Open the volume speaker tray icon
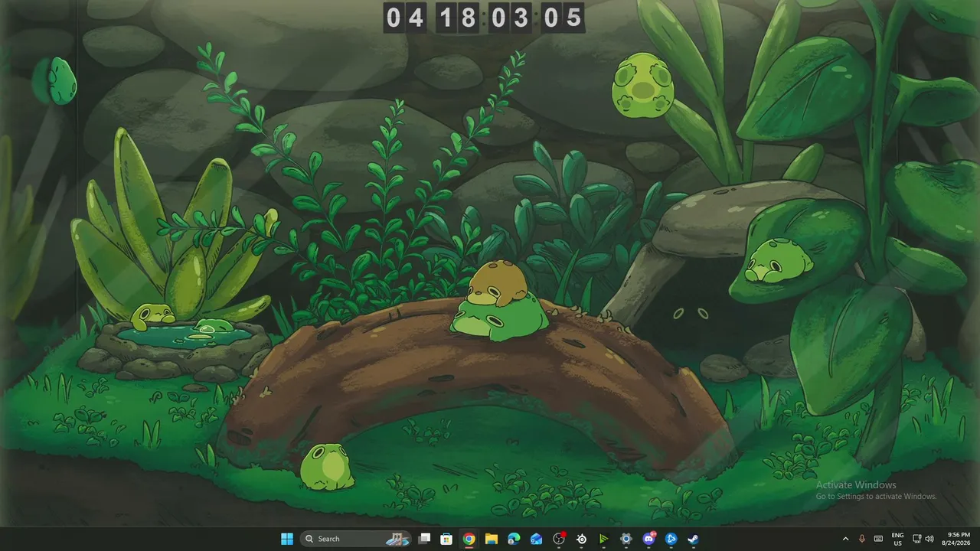This screenshot has height=551, width=980. (x=929, y=539)
